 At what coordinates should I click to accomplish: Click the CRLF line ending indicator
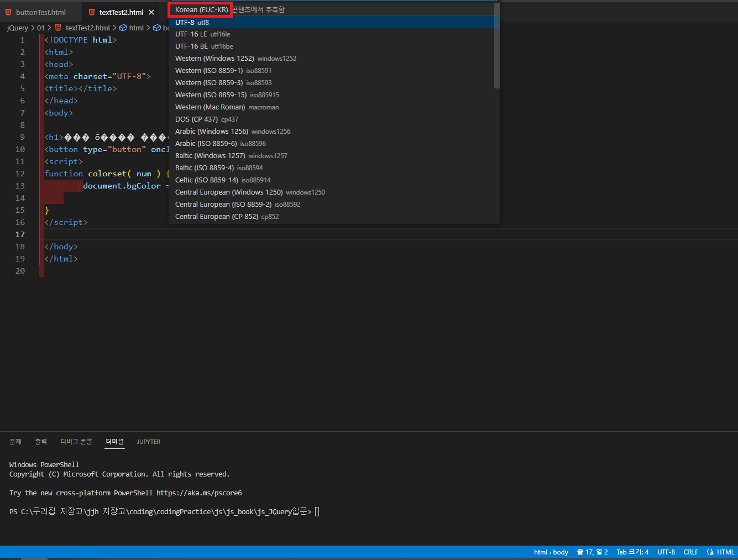(x=690, y=552)
